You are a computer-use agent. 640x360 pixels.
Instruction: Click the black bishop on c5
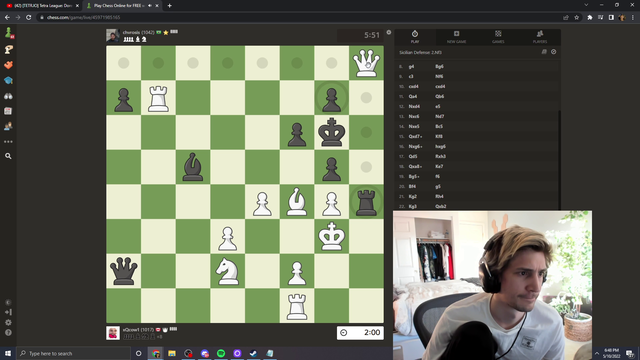193,167
